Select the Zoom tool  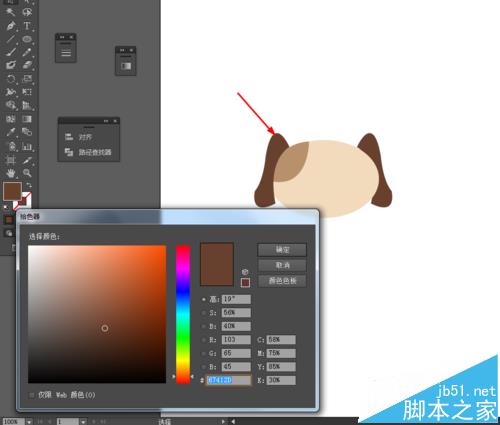27,173
